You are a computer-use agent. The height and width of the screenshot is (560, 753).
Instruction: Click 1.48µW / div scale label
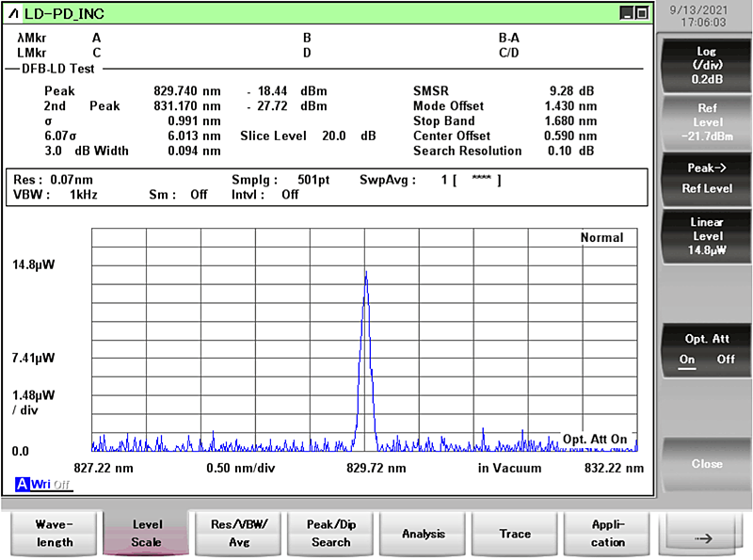click(x=34, y=403)
